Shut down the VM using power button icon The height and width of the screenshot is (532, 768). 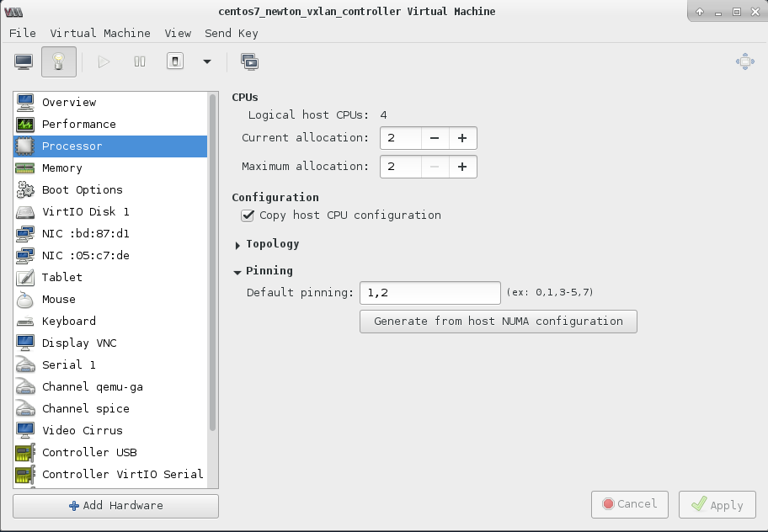pyautogui.click(x=174, y=61)
